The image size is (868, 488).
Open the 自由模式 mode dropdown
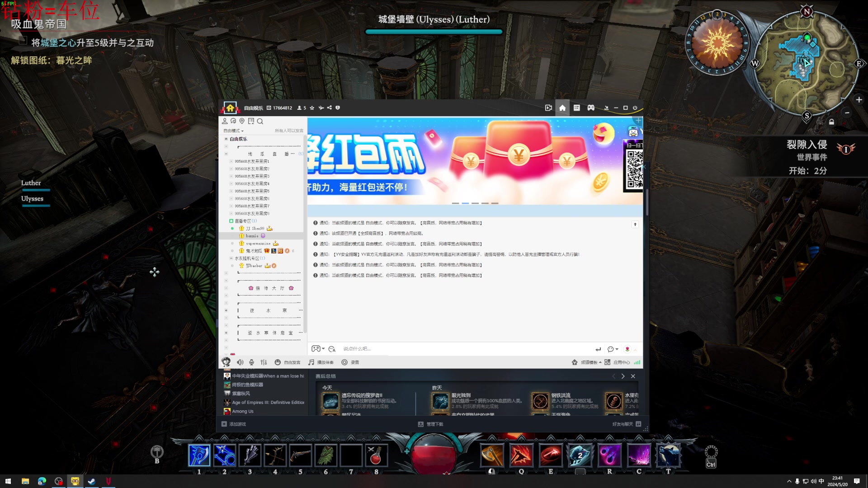(233, 131)
